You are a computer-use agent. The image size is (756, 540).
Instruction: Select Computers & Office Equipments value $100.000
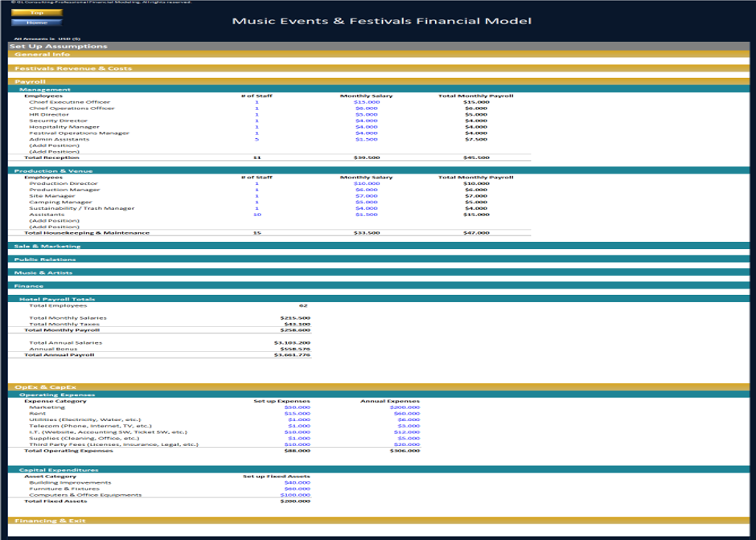295,495
